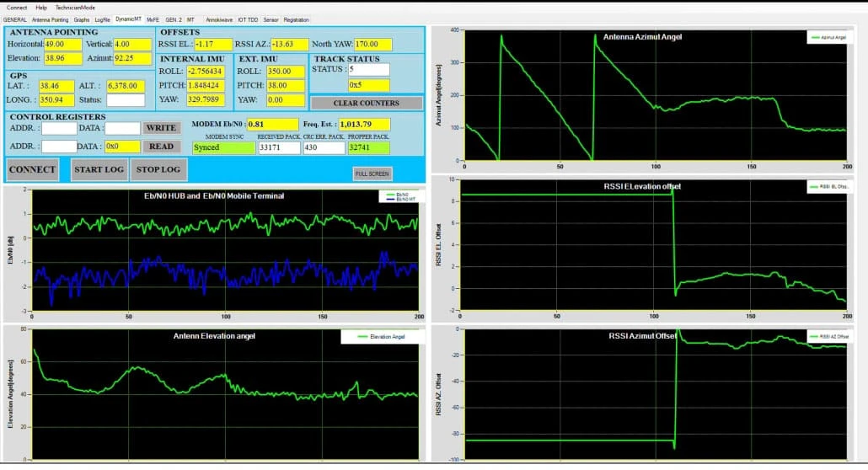
Task: Click the WRITE register button
Action: [160, 128]
